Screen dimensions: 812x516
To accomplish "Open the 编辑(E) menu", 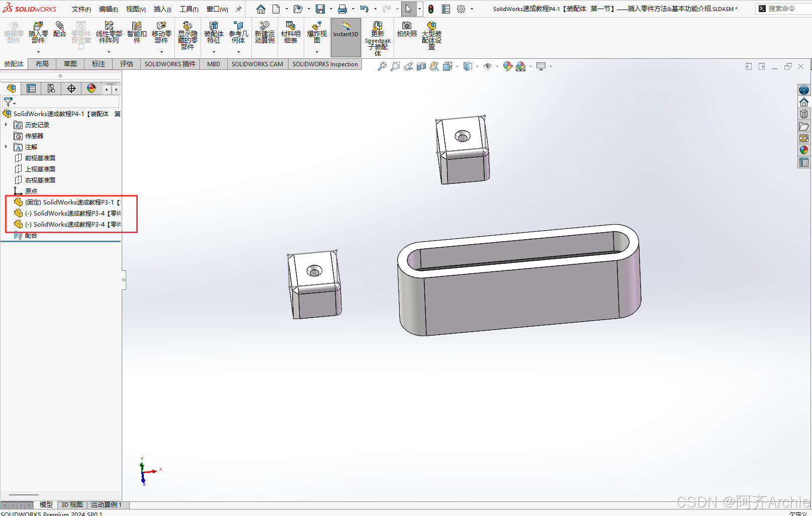I will click(108, 9).
